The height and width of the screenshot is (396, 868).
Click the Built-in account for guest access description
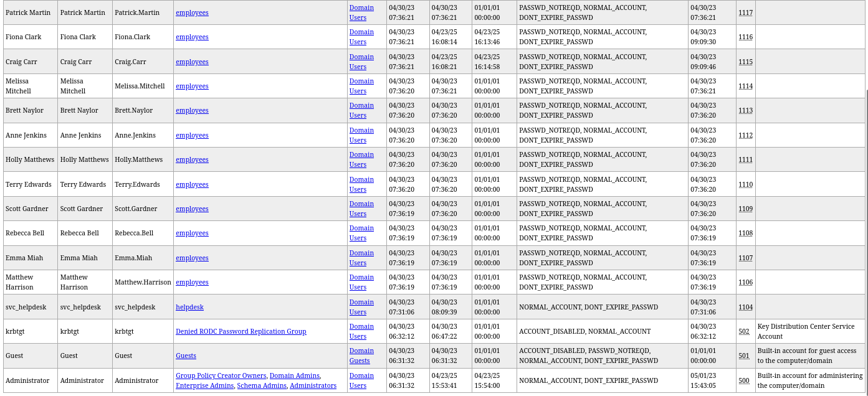[x=807, y=356]
